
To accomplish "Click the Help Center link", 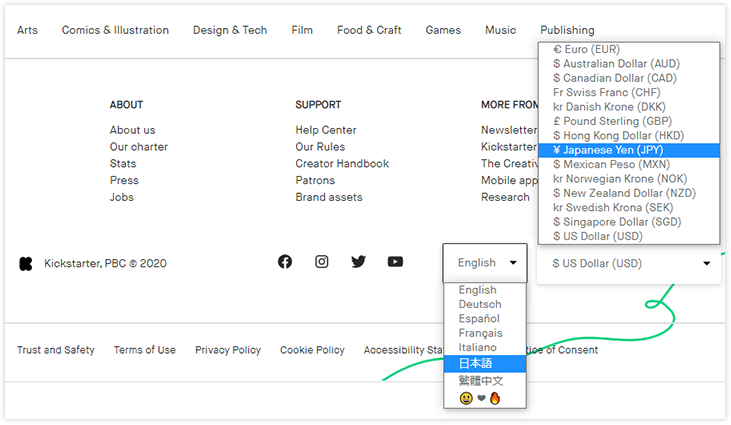I will tap(326, 130).
